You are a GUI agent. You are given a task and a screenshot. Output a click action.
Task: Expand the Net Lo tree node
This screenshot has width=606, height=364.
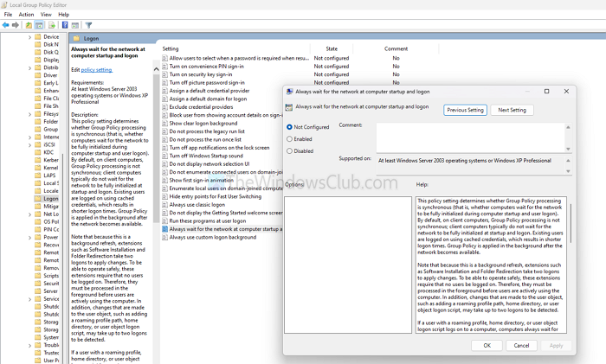point(29,214)
